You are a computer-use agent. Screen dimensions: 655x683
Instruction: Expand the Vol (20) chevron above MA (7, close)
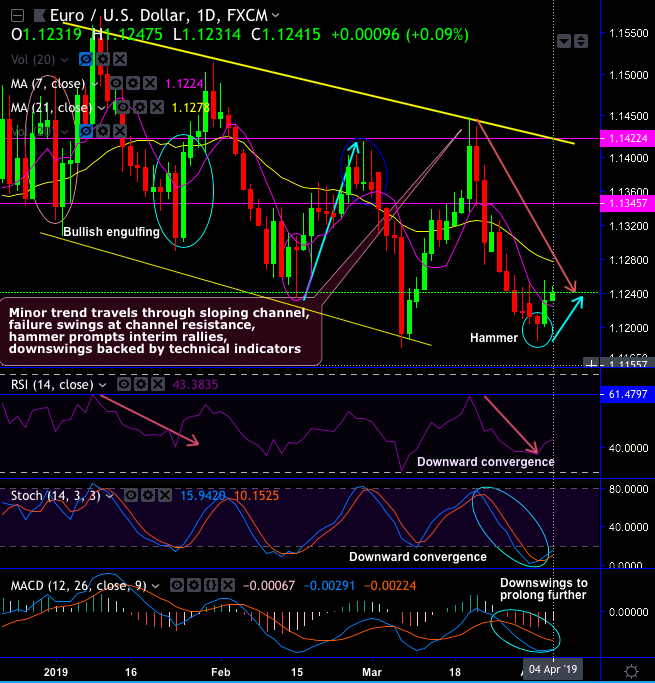(64, 60)
